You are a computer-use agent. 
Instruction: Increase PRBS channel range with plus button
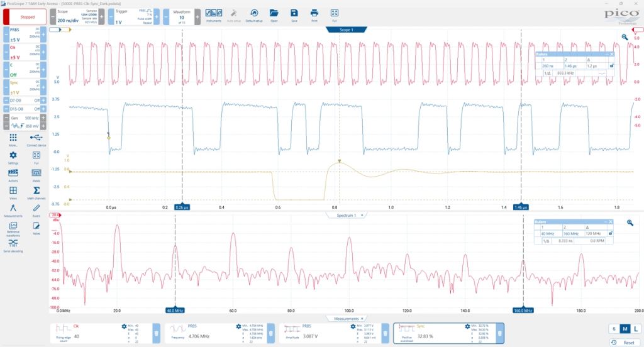[43, 35]
